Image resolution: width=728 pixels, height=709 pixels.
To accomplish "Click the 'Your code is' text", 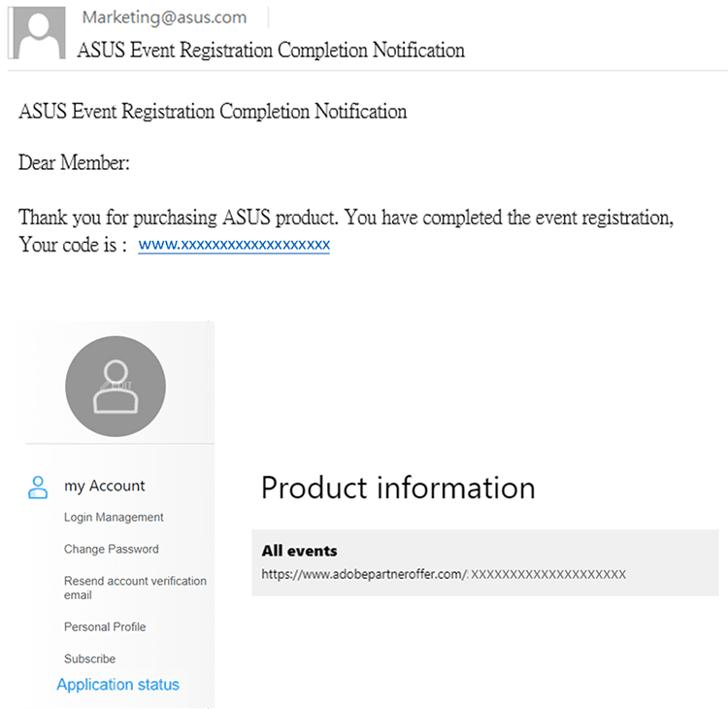I will (x=73, y=245).
